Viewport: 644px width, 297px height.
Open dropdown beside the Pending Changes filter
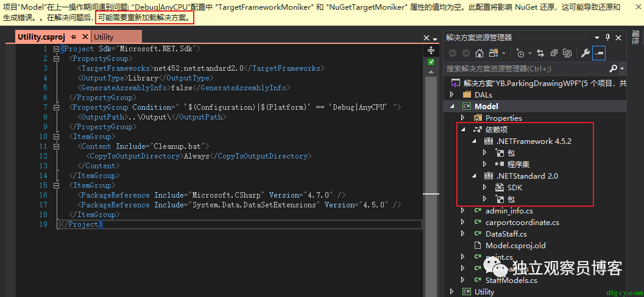tap(530, 54)
